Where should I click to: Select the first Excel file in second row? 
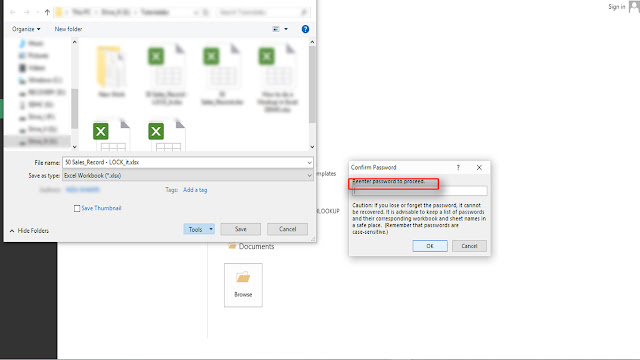tap(111, 136)
